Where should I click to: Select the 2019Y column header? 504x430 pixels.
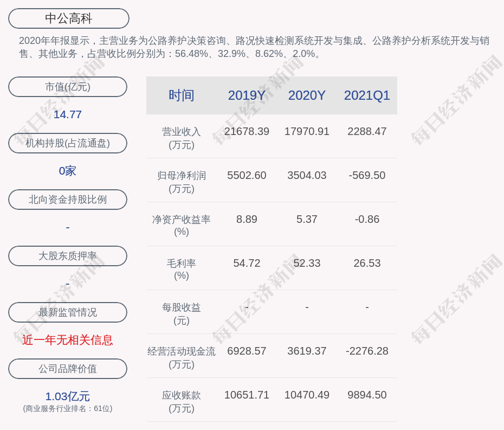click(x=247, y=95)
